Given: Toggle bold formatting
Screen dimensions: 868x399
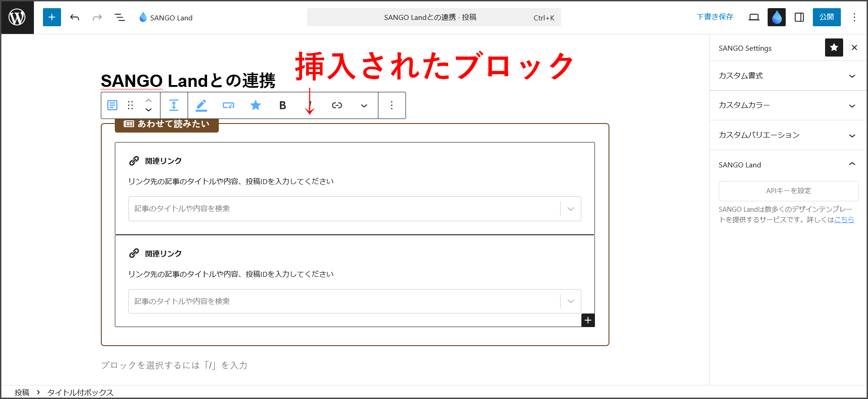Looking at the screenshot, I should 283,105.
